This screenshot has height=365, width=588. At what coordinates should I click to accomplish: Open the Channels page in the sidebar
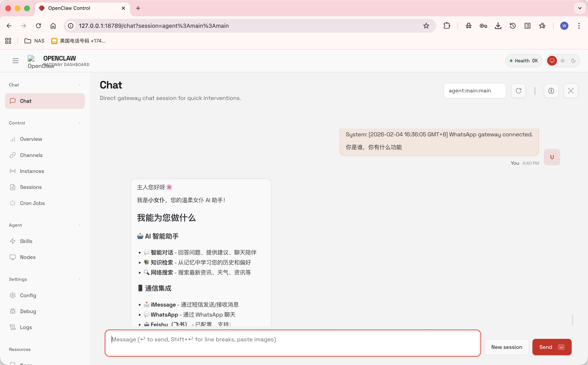31,155
